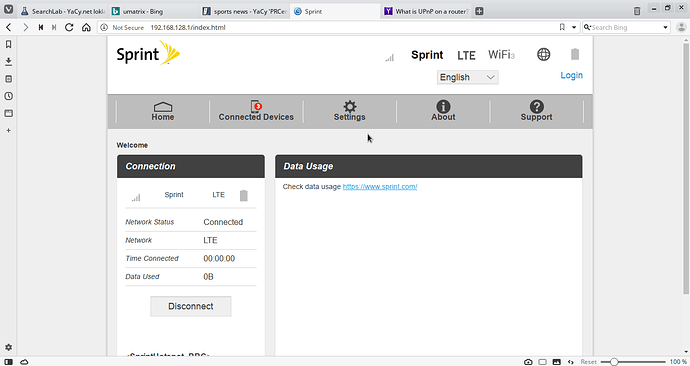This screenshot has width=690, height=366.
Task: Open Bookmarks panel in sidebar
Action: 8,44
